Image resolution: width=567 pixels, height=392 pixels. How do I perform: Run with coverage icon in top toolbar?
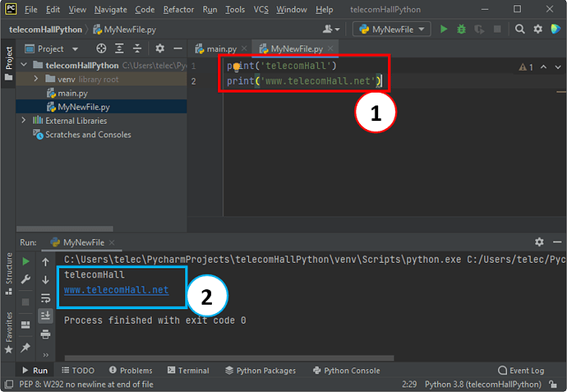(479, 30)
